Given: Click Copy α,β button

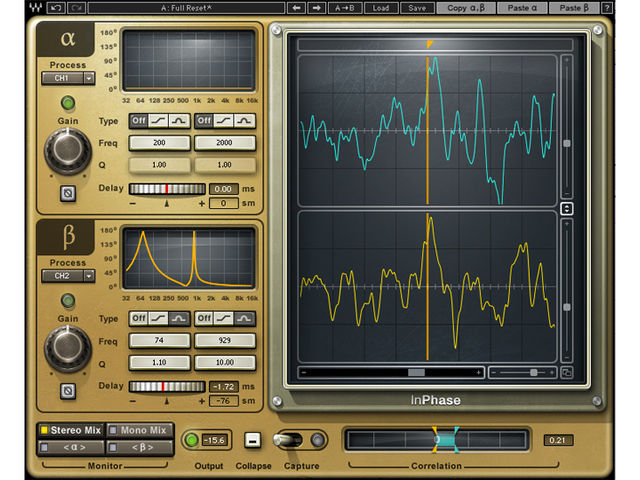Looking at the screenshot, I should [466, 8].
